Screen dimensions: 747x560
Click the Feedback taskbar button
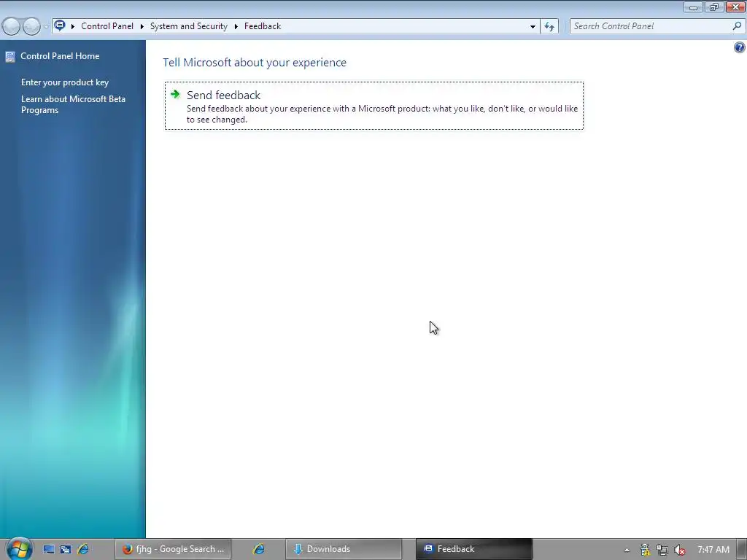click(474, 549)
